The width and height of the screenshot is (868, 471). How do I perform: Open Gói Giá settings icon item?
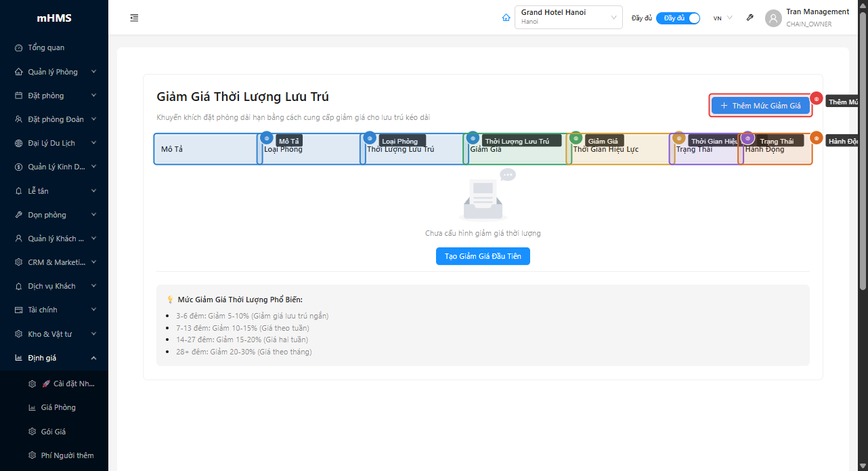pyautogui.click(x=32, y=432)
